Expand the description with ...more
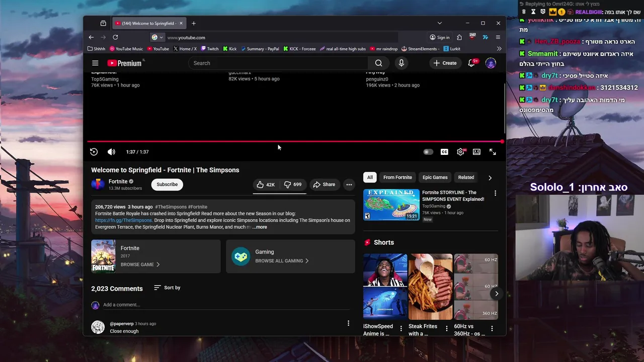 [x=260, y=227]
